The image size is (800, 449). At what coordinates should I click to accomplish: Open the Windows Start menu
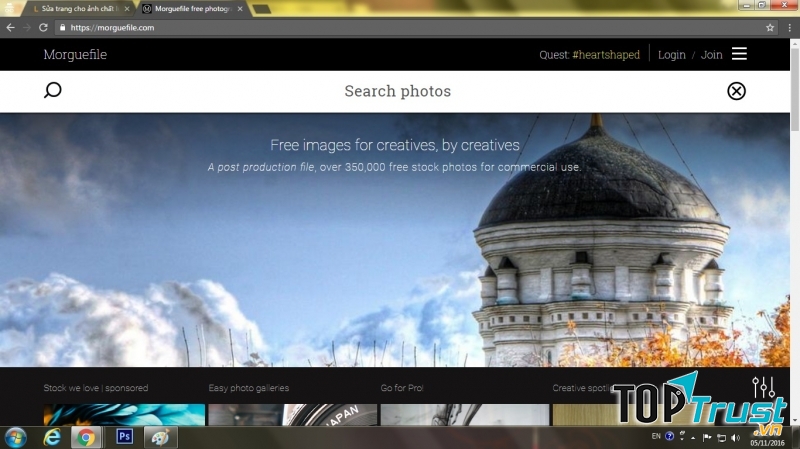click(x=16, y=437)
